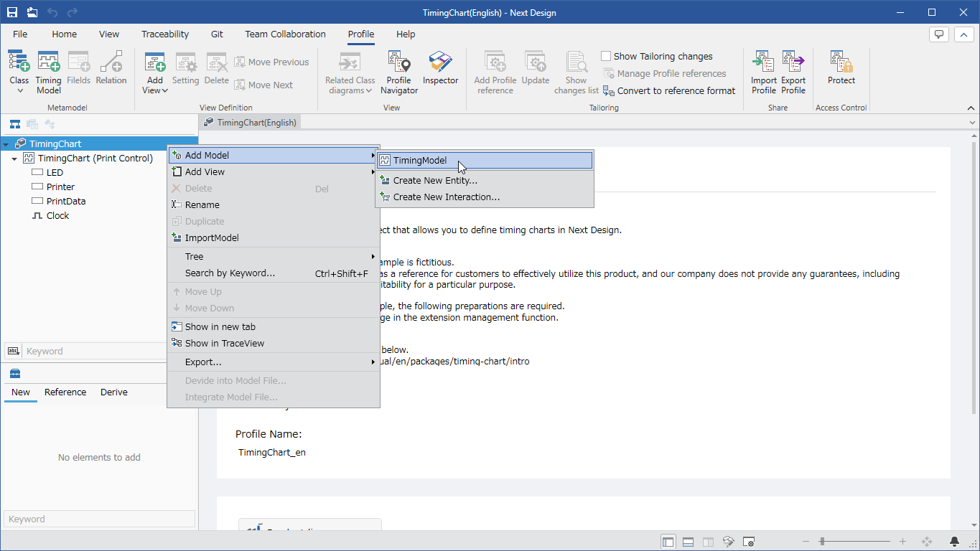Choose TimingModel from Add Model submenu
Screen dimensions: 980x551
click(485, 161)
